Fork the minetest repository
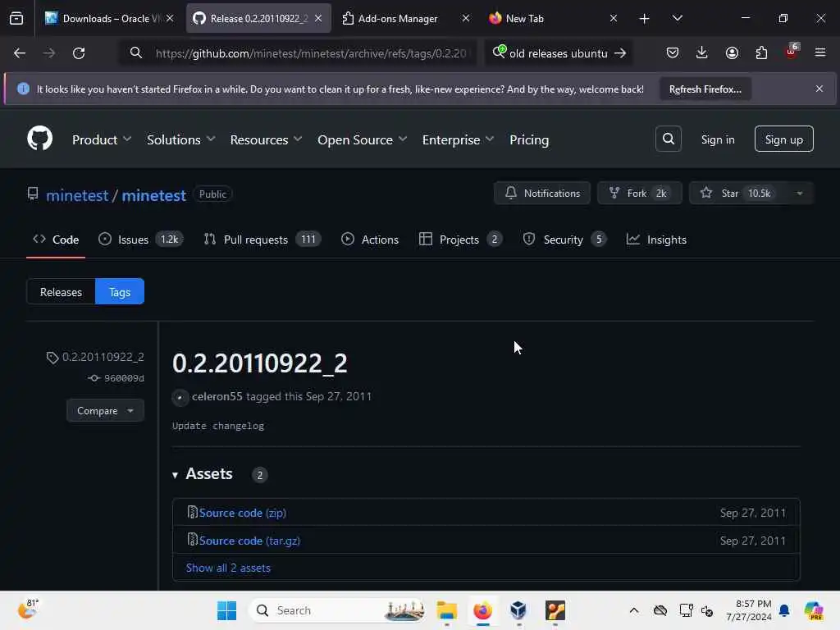The width and height of the screenshot is (840, 630). 640,193
